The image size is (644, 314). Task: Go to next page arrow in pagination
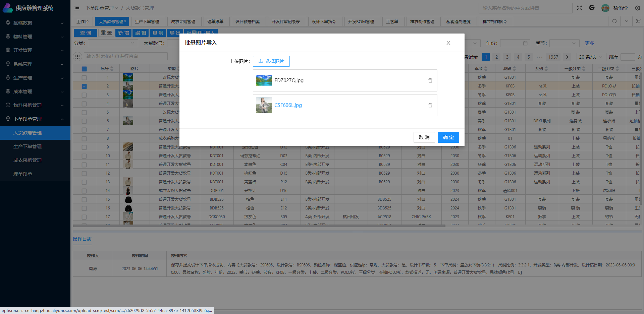pyautogui.click(x=567, y=57)
